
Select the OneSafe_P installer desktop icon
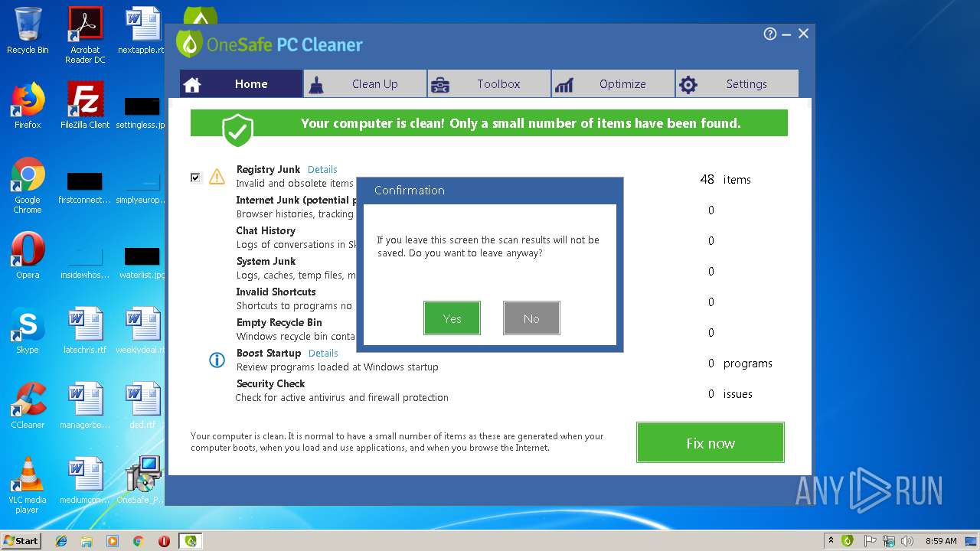tap(142, 481)
